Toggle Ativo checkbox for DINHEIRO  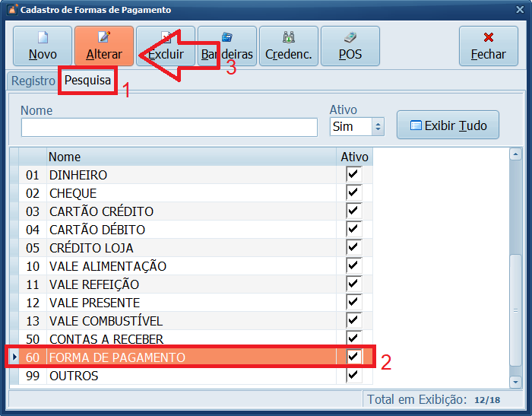(353, 175)
